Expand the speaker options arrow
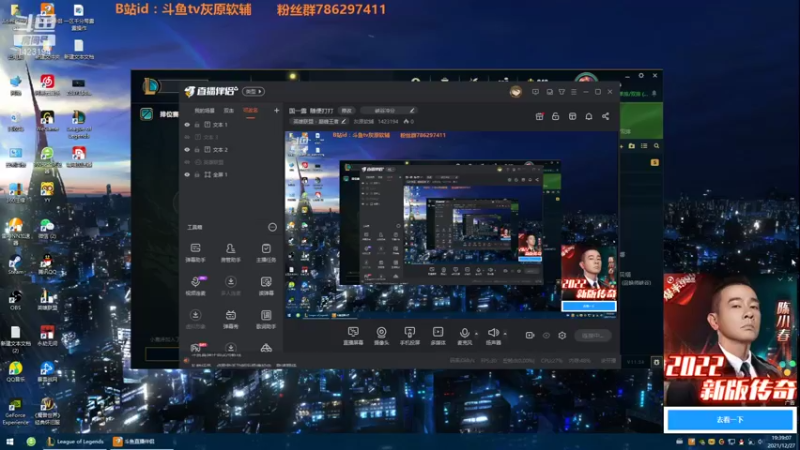Image resolution: width=800 pixels, height=450 pixels. pos(505,334)
